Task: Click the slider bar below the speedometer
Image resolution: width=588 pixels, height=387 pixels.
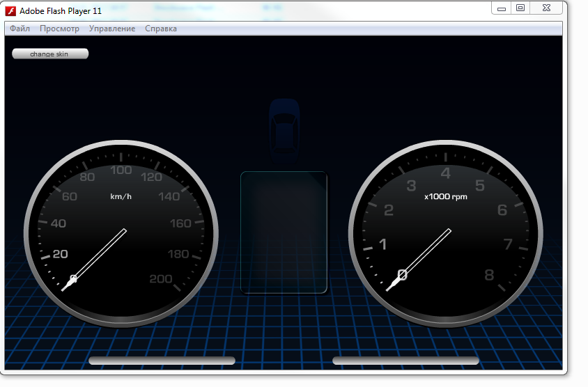Action: click(x=162, y=361)
